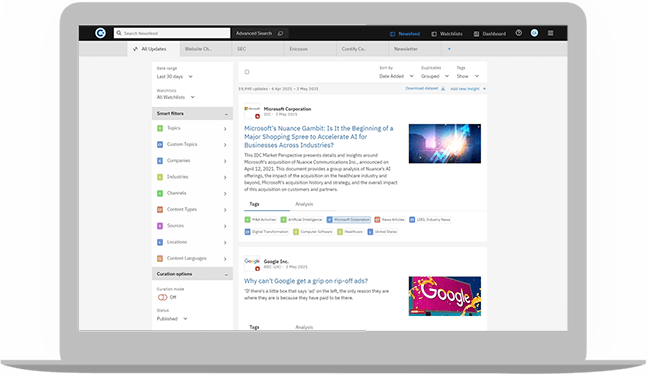The image size is (648, 375).
Task: Click the Search Newsfeed input field
Action: coord(172,33)
